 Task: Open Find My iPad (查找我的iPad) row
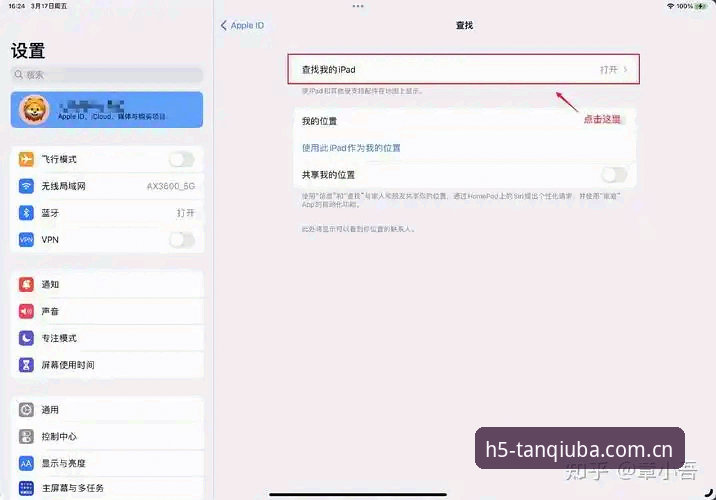[463, 69]
